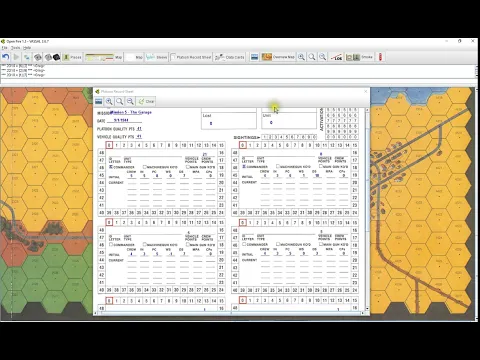
Task: Click the mission name field
Action: pos(131,112)
